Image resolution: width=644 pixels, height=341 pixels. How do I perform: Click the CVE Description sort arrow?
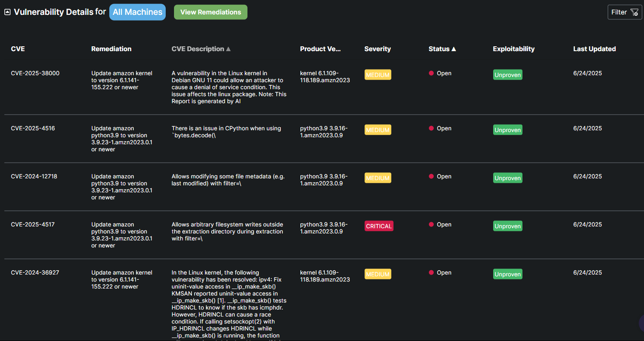click(x=228, y=49)
